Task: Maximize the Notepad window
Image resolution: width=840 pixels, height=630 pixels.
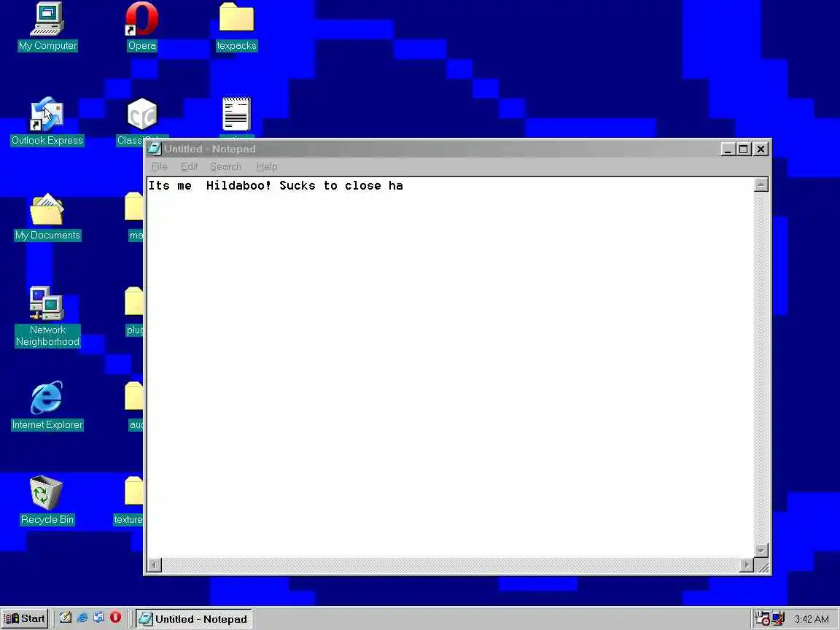Action: [743, 149]
